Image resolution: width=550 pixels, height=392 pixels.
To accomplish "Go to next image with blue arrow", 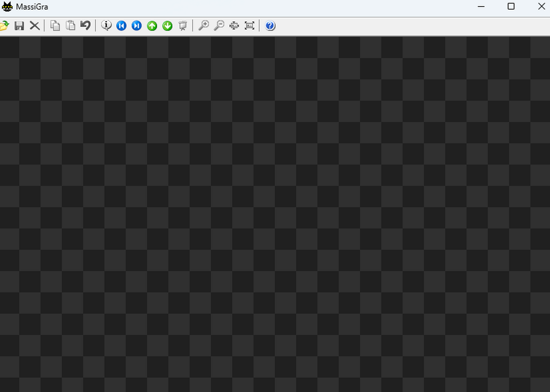I will point(137,25).
